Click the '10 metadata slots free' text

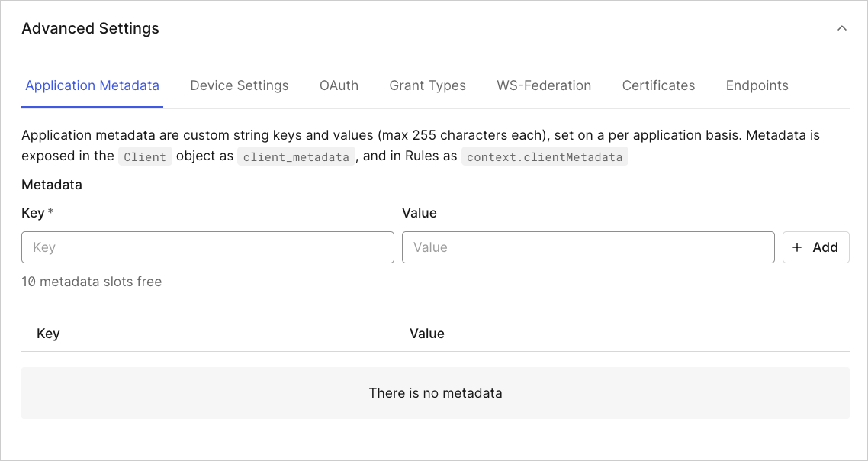click(92, 282)
